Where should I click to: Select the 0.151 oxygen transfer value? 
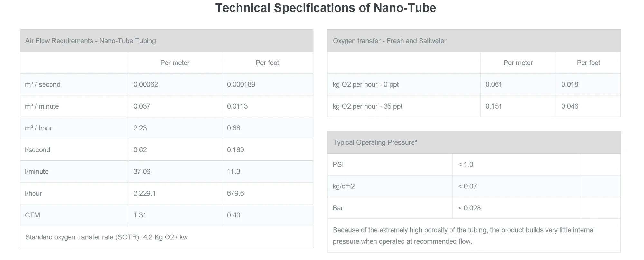(x=494, y=106)
